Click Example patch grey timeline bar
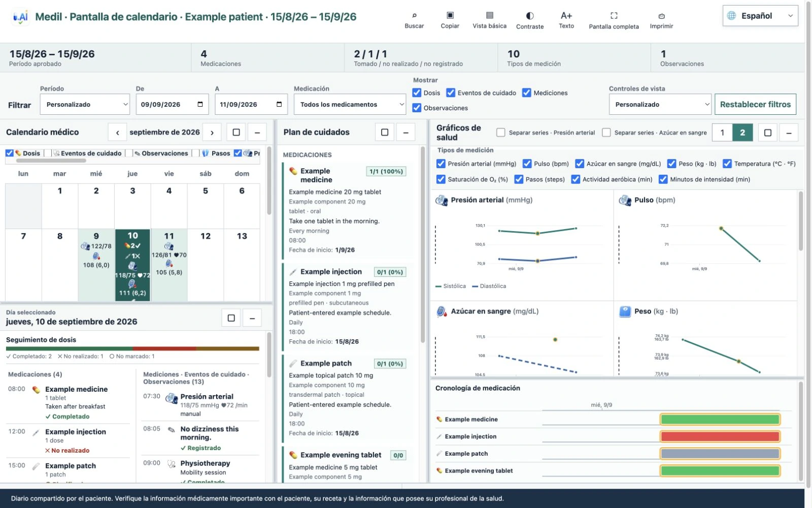 [720, 454]
